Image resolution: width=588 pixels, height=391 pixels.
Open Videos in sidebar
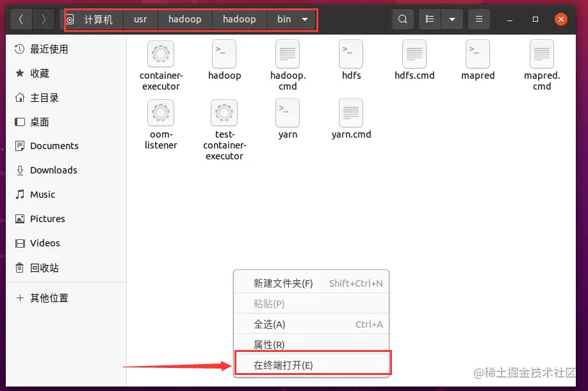click(66, 243)
